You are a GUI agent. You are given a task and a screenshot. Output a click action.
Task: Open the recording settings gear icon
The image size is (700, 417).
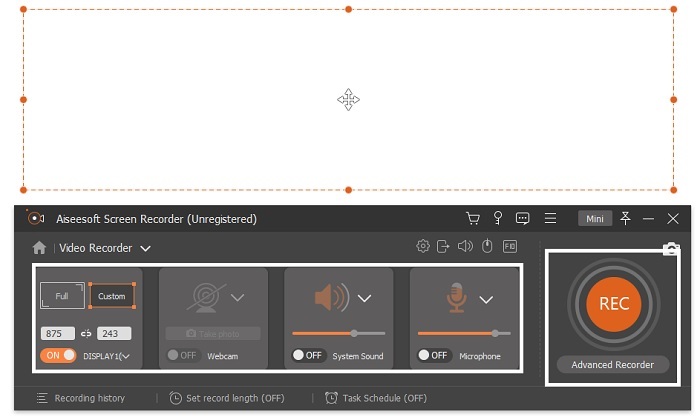(423, 246)
